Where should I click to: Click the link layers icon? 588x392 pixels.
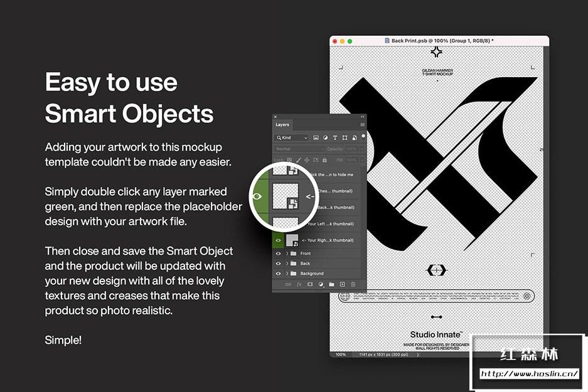tap(288, 285)
